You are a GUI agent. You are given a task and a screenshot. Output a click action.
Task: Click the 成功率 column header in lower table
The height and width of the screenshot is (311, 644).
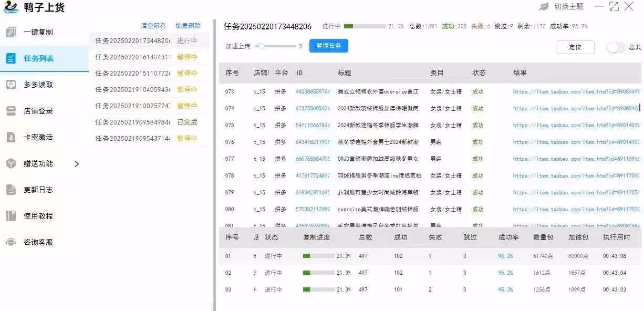tap(508, 237)
